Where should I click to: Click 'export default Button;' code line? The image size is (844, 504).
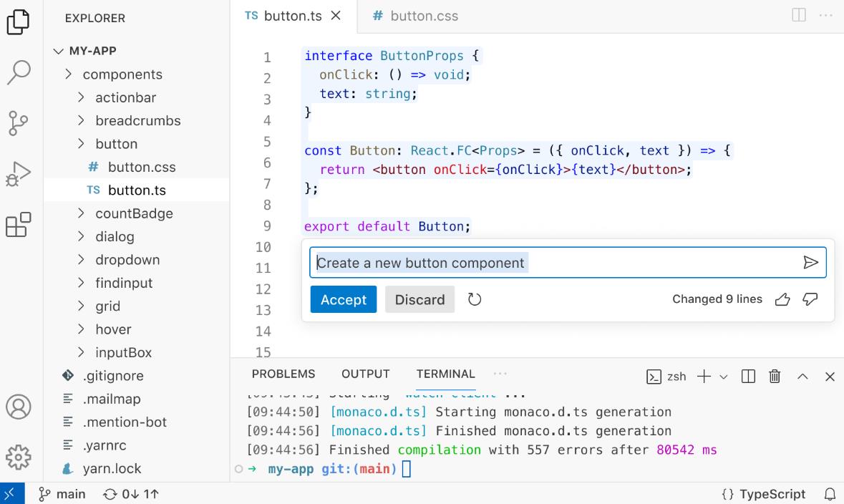(x=387, y=226)
